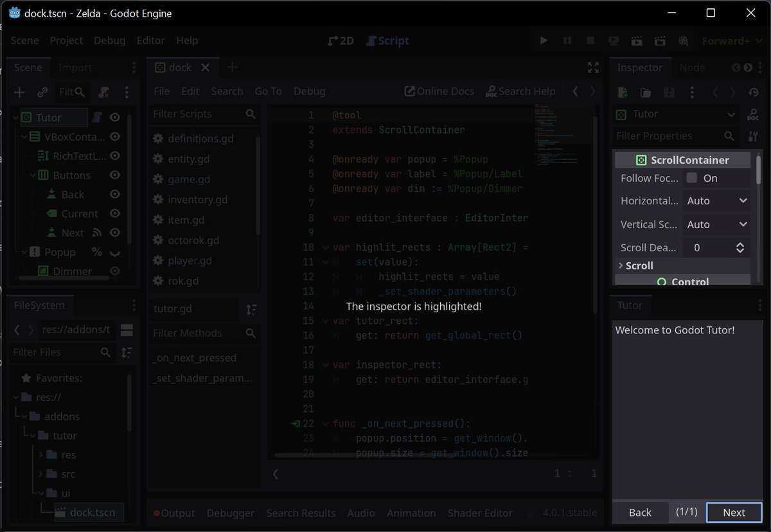Attach script icon in the Scene dock toolbar
Viewport: 771px width, 532px height.
[103, 92]
